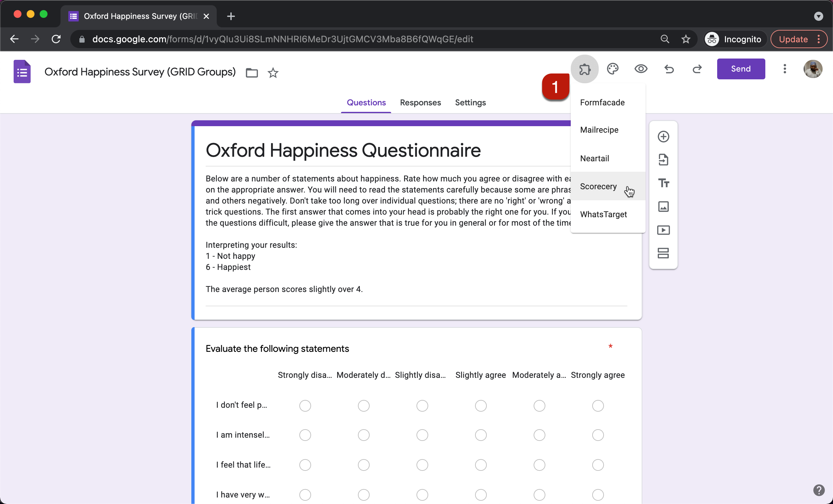This screenshot has width=833, height=504.
Task: Click the Add section icon
Action: (663, 253)
